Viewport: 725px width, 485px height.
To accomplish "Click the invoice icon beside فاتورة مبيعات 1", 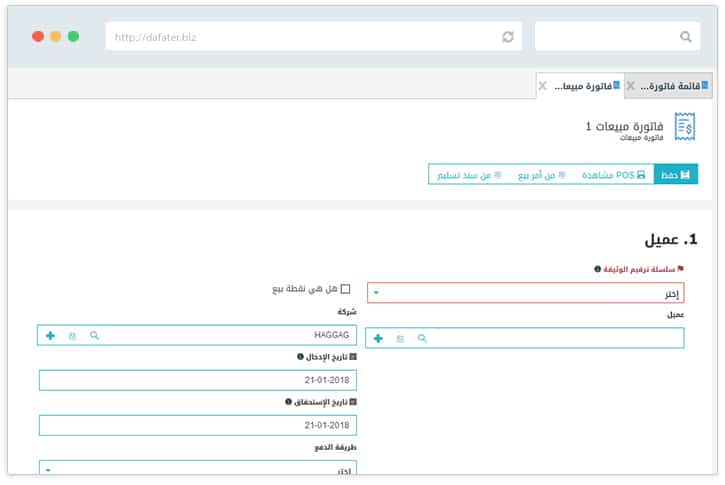I will click(685, 127).
